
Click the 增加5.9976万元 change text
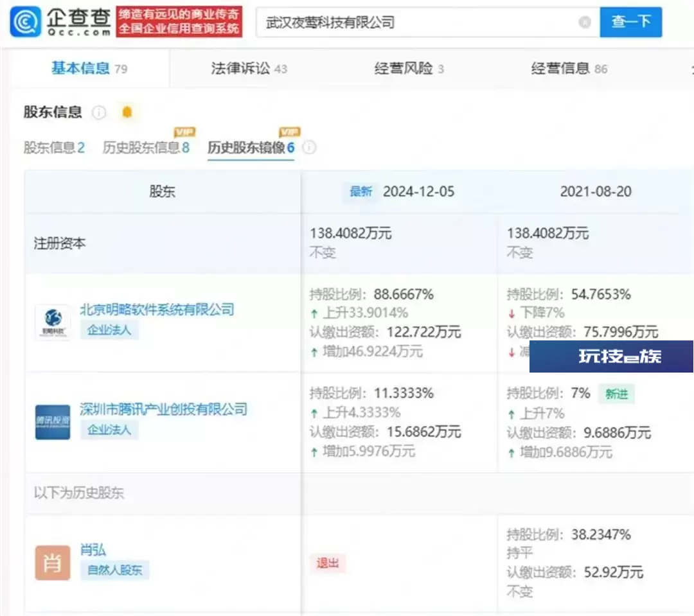click(x=369, y=452)
